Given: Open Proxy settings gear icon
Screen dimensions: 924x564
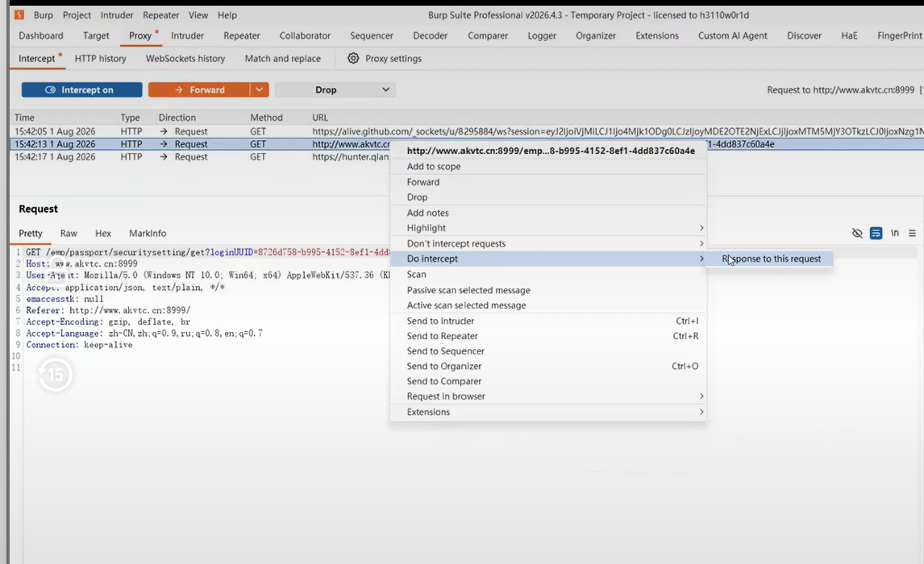Looking at the screenshot, I should tap(353, 58).
